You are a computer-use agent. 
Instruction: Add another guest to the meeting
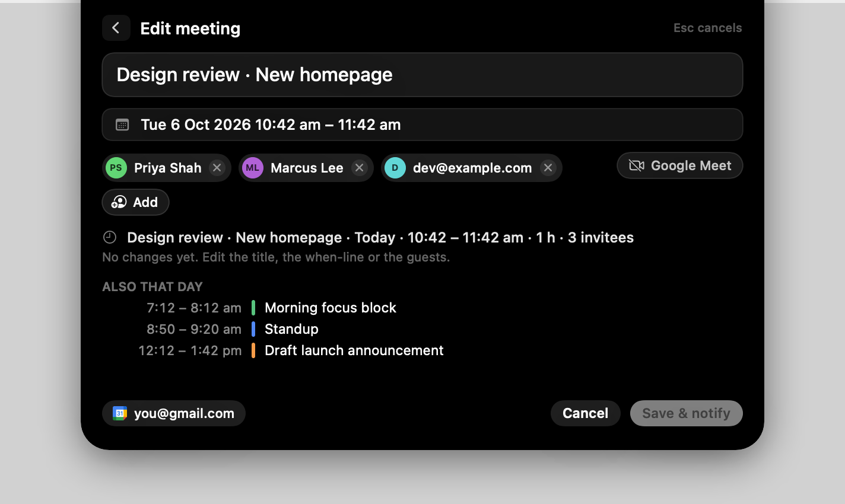pos(136,202)
